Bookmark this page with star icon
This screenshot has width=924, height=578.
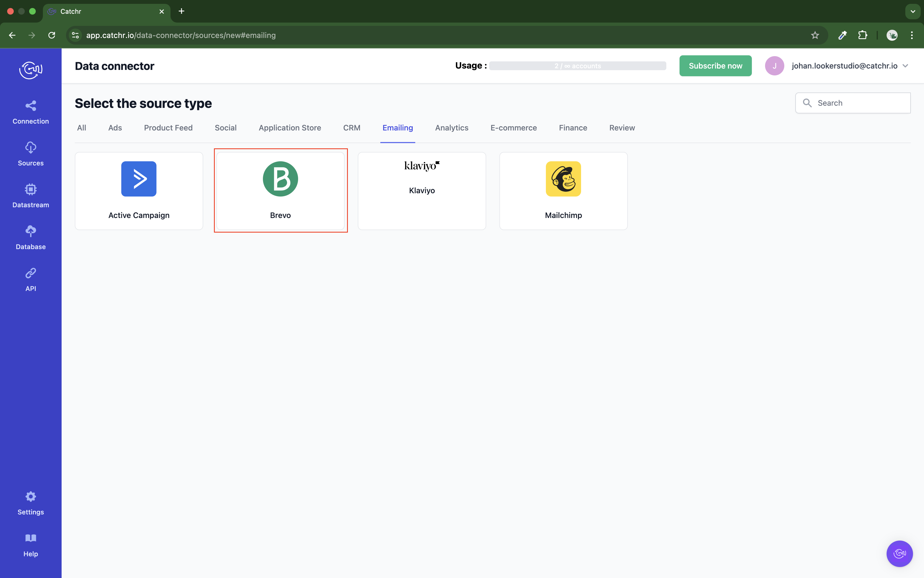815,35
